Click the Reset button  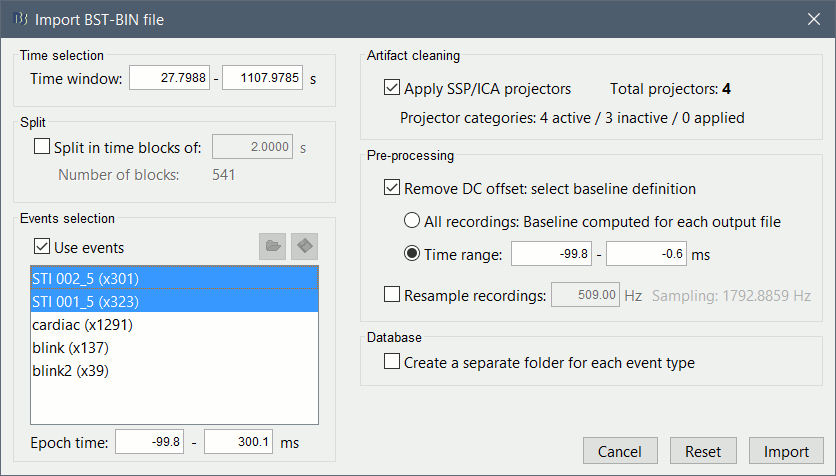click(703, 452)
